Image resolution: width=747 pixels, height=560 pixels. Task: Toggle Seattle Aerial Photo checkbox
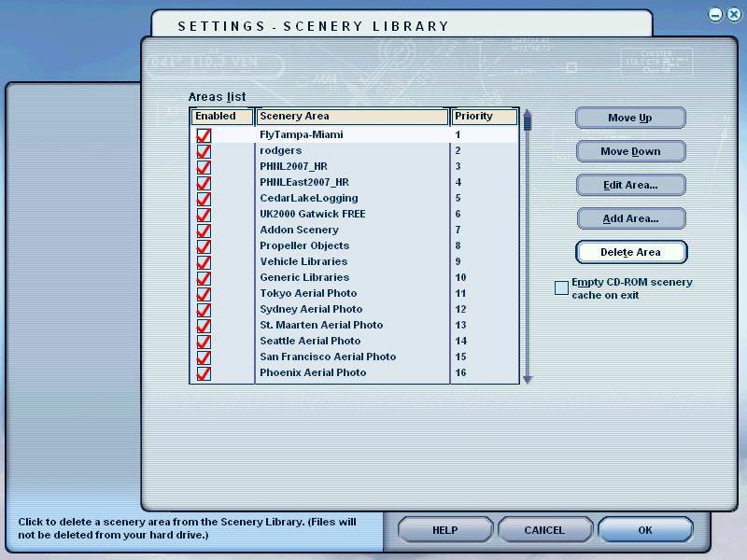(x=204, y=342)
